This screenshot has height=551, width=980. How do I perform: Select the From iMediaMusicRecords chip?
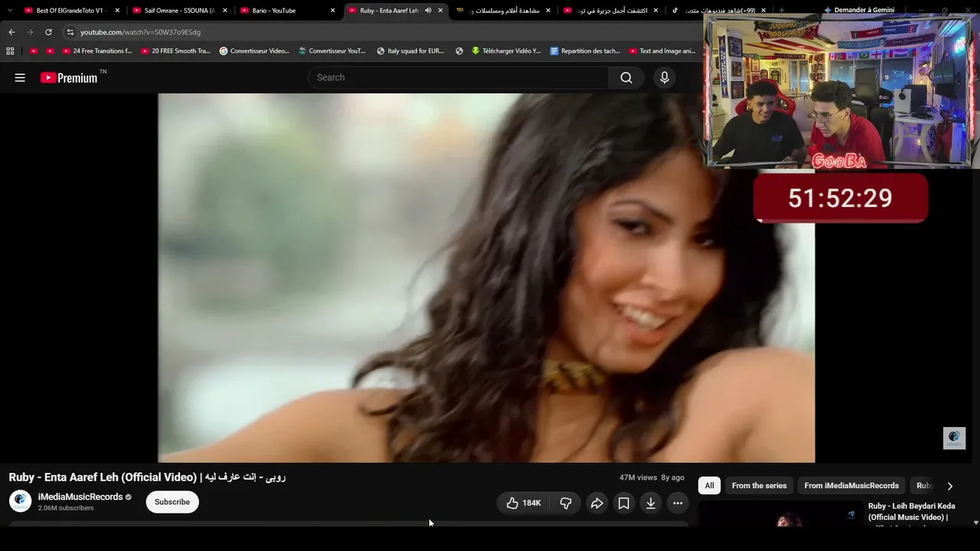(851, 486)
